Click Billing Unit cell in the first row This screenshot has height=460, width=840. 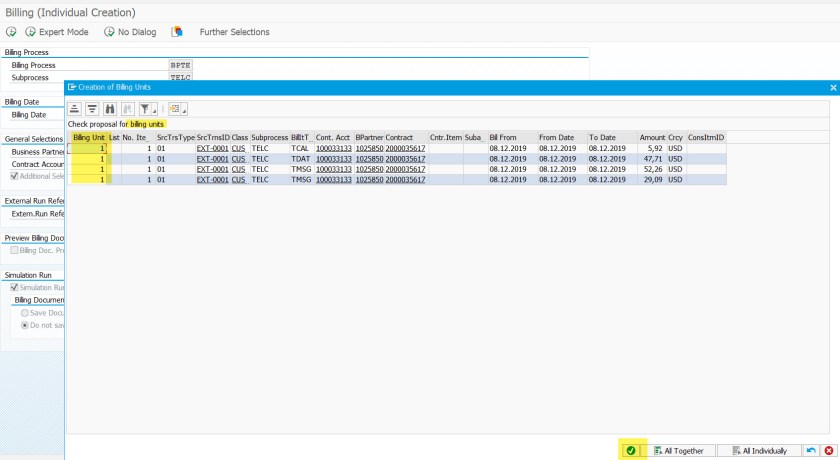click(x=88, y=148)
